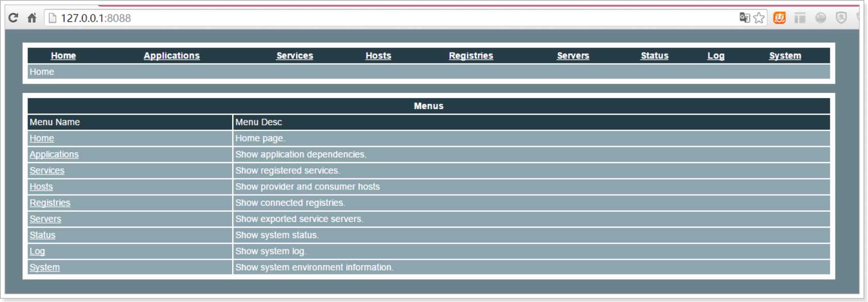Select 'Show system environment information.' description
This screenshot has width=868, height=302.
pos(314,267)
